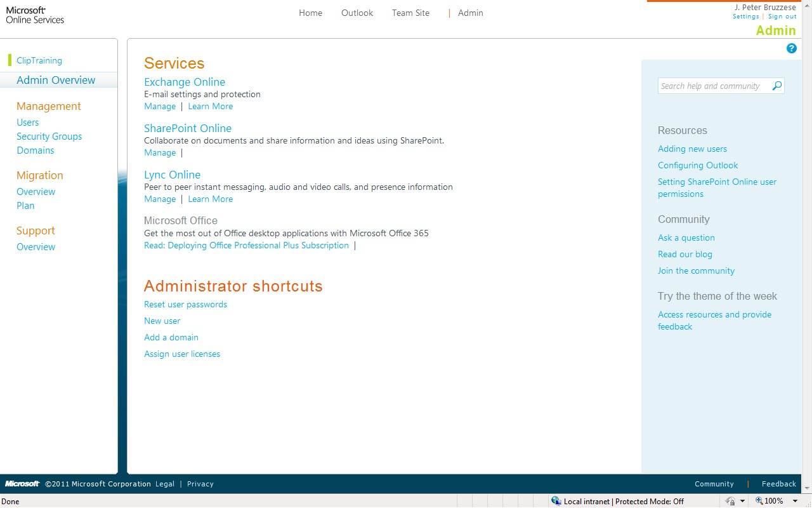Click the New user shortcut

162,321
